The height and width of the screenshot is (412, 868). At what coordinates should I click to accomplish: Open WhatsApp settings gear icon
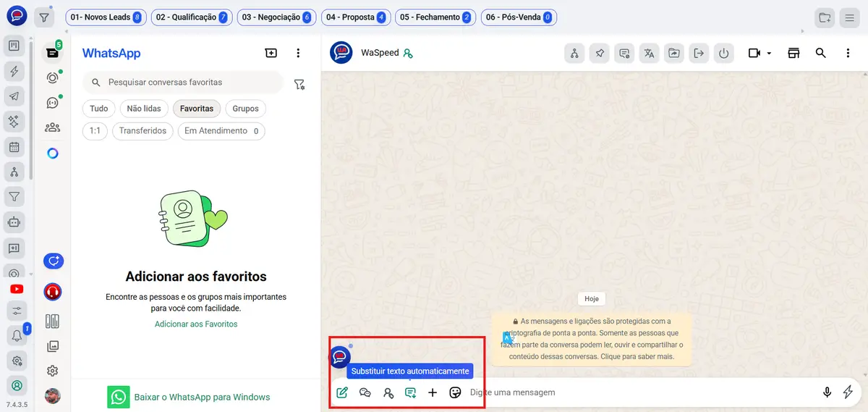pos(52,371)
